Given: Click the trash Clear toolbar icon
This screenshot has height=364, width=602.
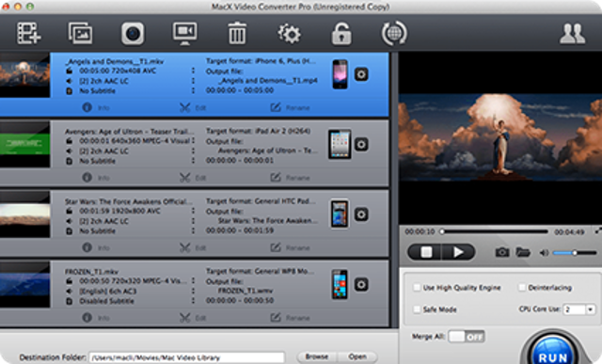Looking at the screenshot, I should (237, 33).
